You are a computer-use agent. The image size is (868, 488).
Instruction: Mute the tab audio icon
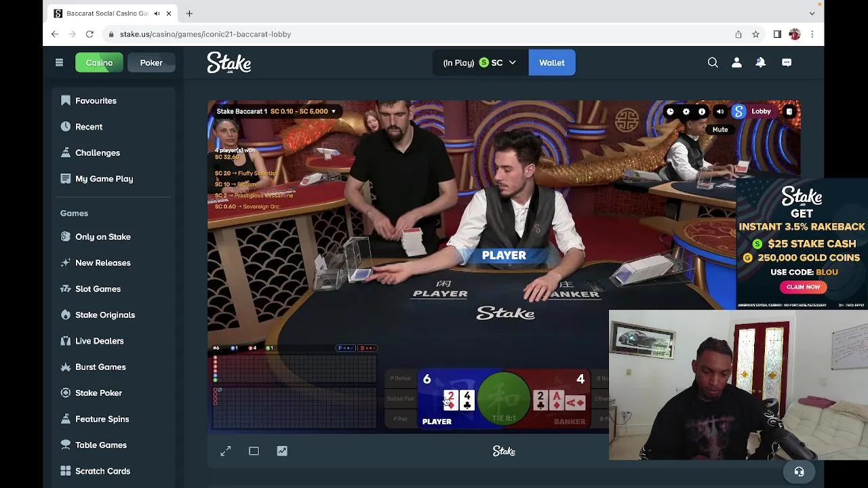[157, 14]
